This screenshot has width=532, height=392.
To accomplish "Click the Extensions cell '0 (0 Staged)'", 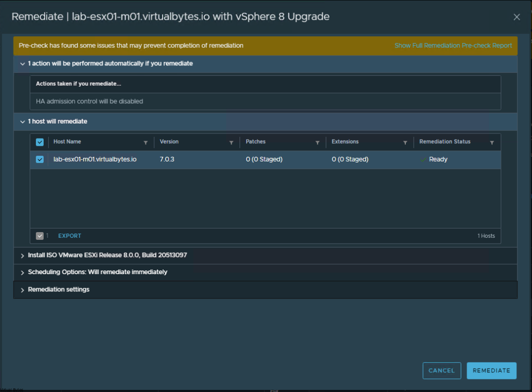I will tap(350, 159).
